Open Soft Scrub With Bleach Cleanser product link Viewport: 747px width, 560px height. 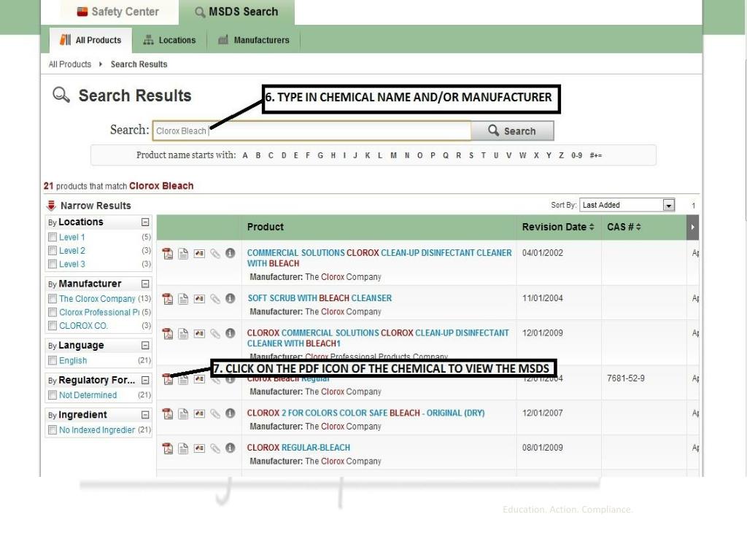(x=320, y=298)
